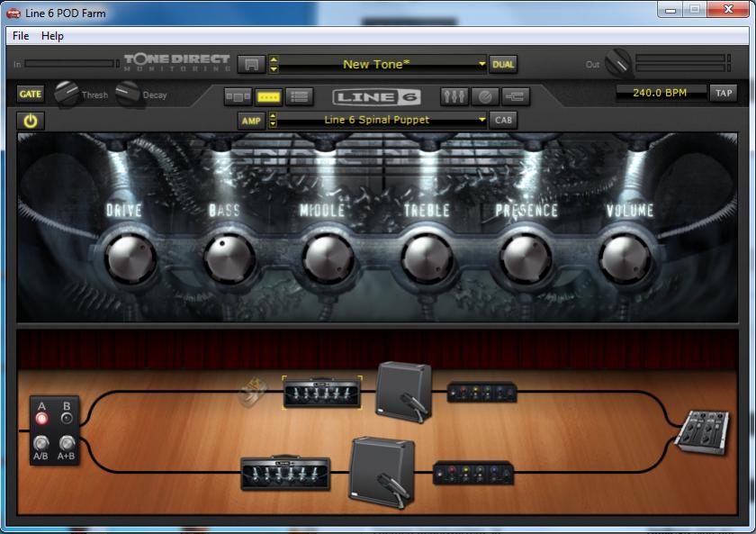Image resolution: width=756 pixels, height=534 pixels.
Task: Click the floppy disk save tone icon
Action: click(x=251, y=64)
